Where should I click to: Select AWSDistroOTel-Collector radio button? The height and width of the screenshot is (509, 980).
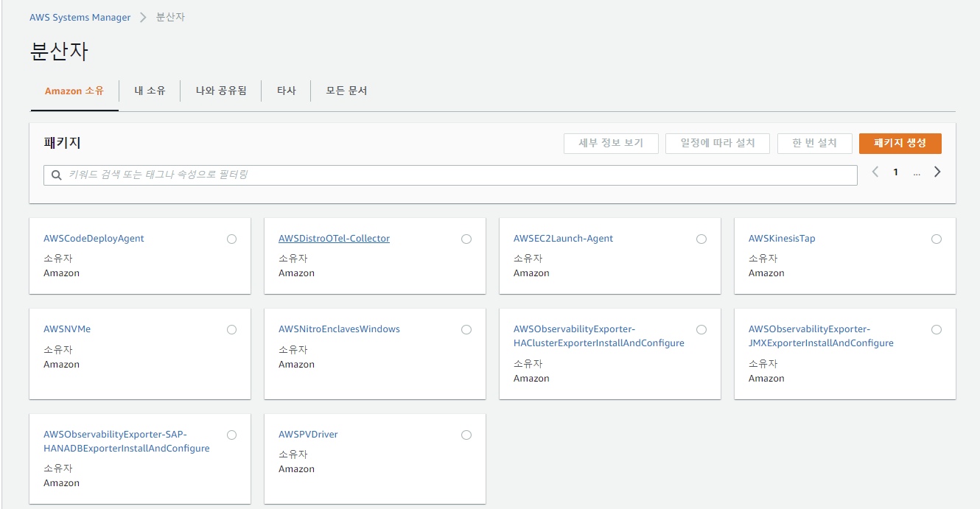pyautogui.click(x=466, y=239)
